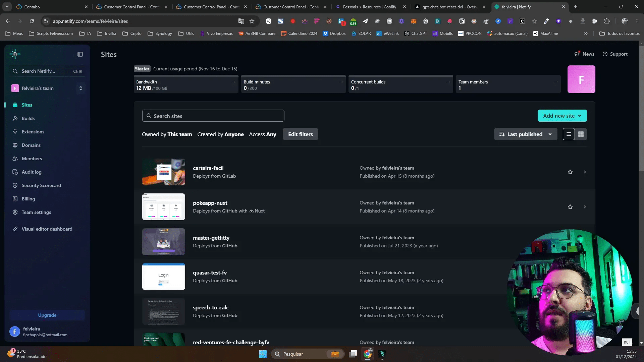Focus the Search Netlify field
Viewport: 644px width, 362px height.
point(47,71)
